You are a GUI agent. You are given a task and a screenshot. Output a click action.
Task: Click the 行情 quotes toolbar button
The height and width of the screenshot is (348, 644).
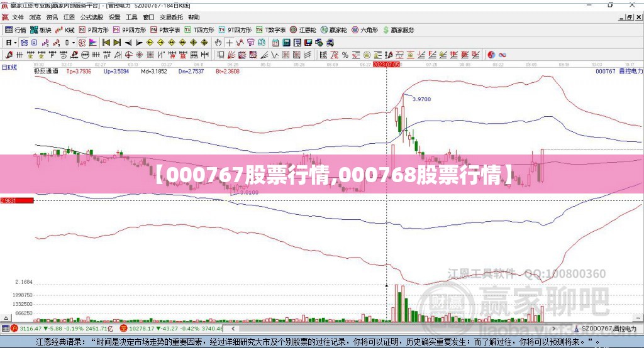click(x=16, y=30)
